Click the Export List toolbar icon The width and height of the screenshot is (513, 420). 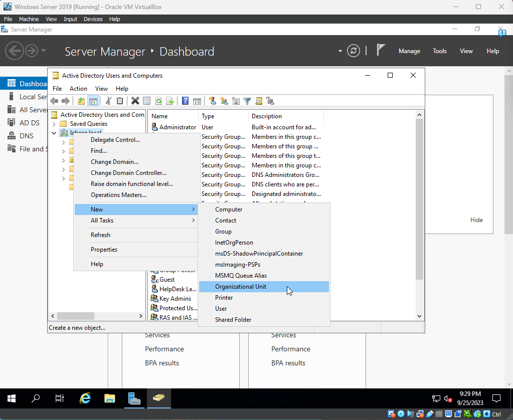click(x=170, y=101)
